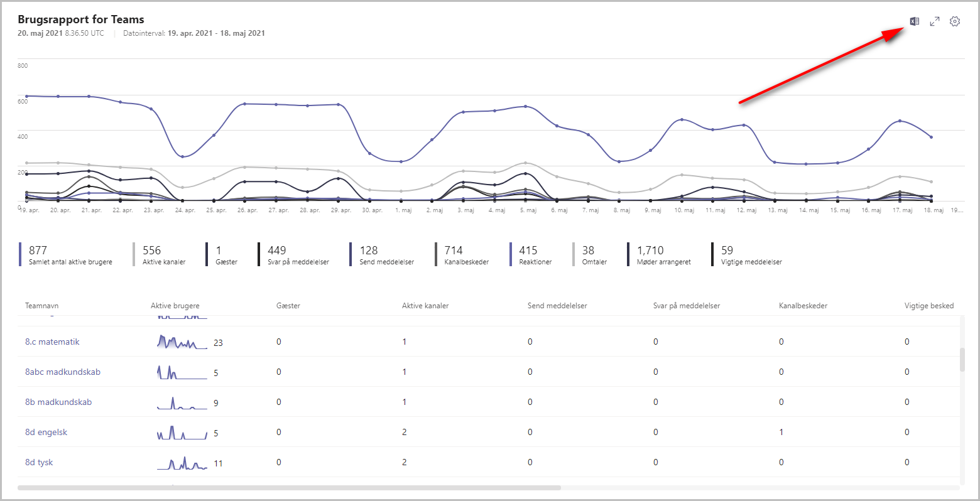
Task: Click Aktive kanaler value 2 for 8d tysk
Action: click(x=404, y=462)
